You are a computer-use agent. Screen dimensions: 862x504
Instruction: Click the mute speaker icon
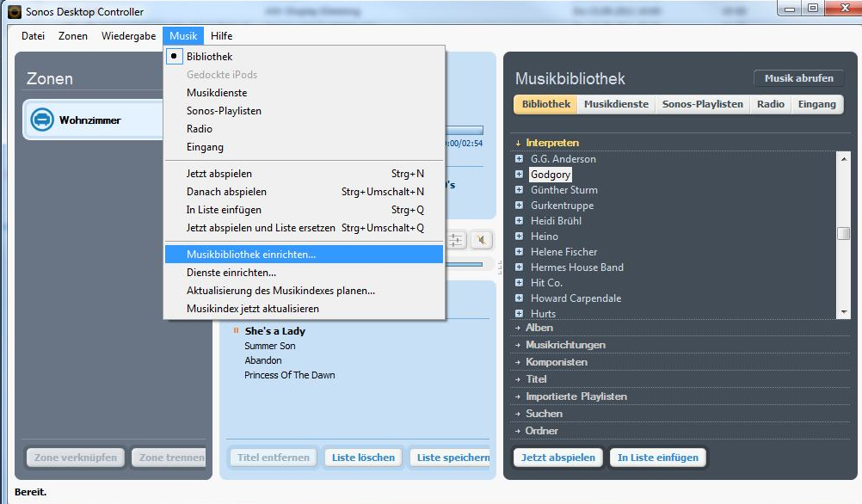[482, 240]
